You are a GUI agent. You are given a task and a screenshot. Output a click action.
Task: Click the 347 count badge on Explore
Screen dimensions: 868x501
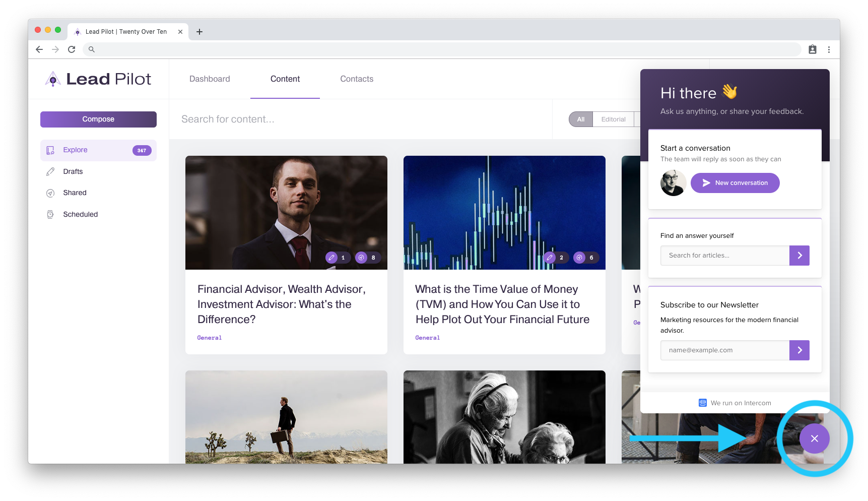[x=142, y=150]
